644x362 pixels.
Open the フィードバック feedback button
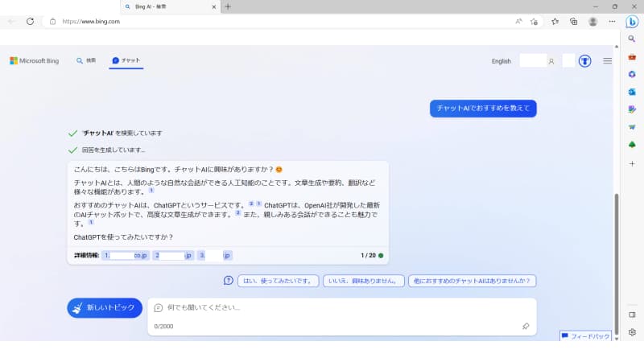585,335
